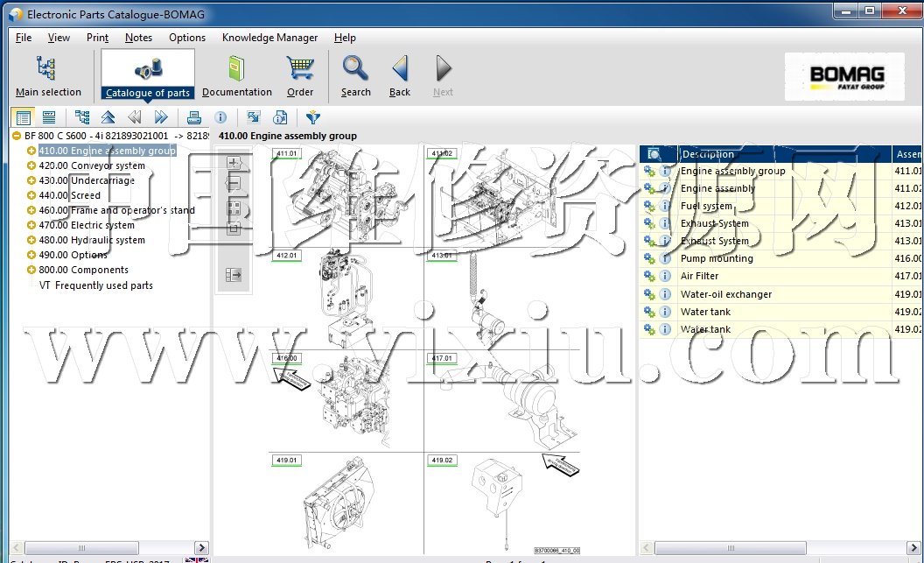This screenshot has width=924, height=563.
Task: Click the filter funnel icon
Action: point(312,117)
